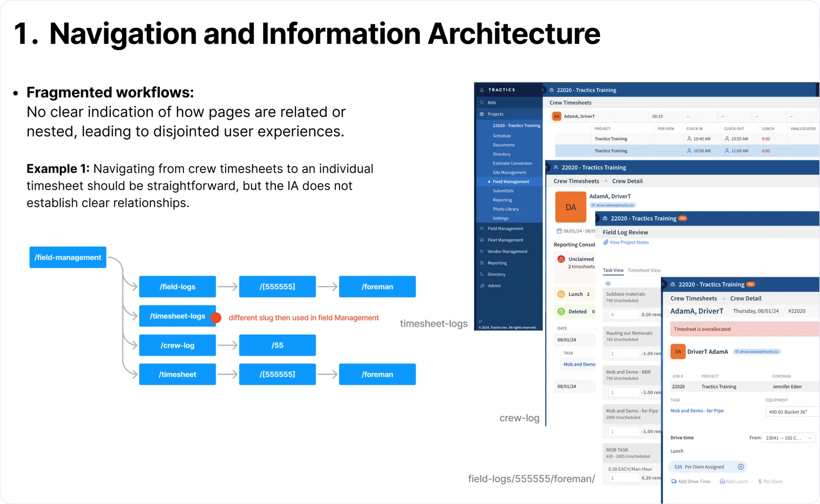Open Vendor Management in the sidebar
The image size is (820, 504).
pos(507,252)
